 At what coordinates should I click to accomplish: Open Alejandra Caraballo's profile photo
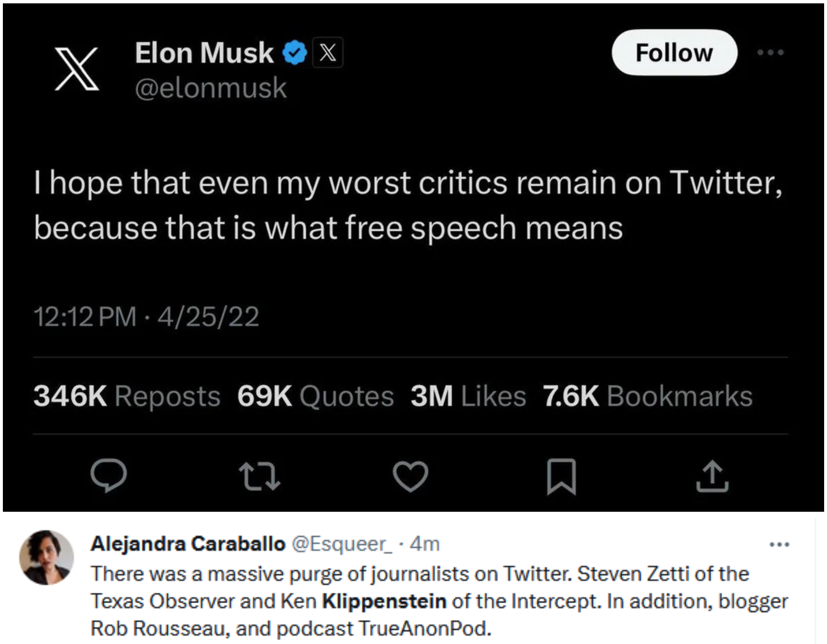point(46,557)
